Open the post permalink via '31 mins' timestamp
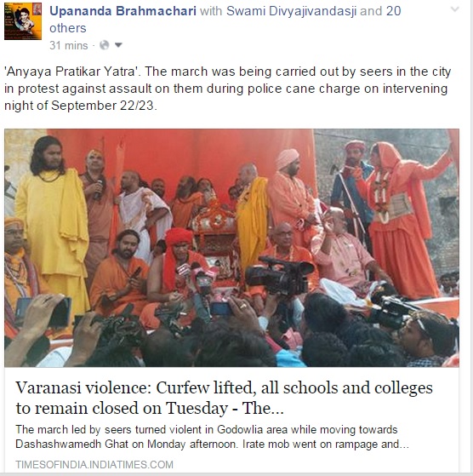The width and height of the screenshot is (473, 476). [x=69, y=45]
